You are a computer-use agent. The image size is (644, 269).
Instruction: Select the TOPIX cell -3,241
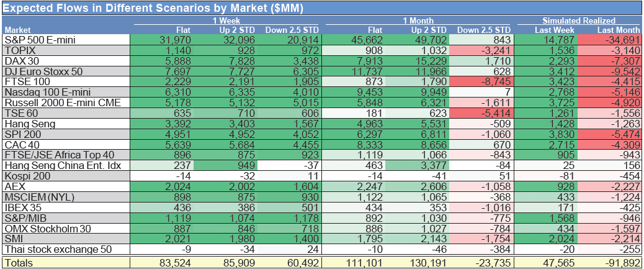tap(481, 50)
